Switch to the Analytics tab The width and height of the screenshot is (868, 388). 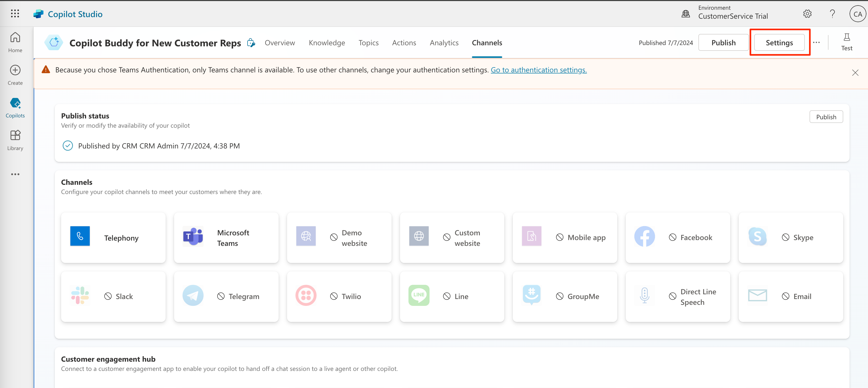(x=444, y=42)
